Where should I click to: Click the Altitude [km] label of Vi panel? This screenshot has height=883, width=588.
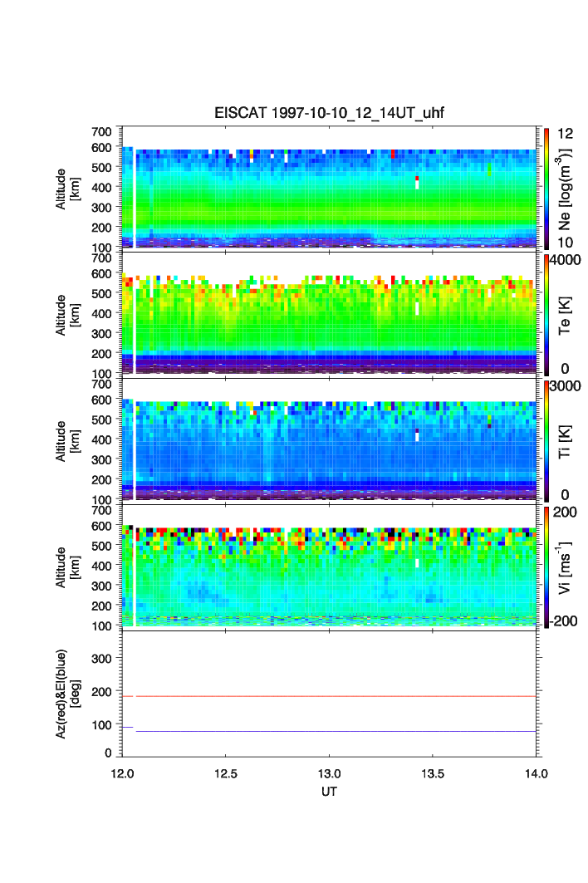click(x=67, y=567)
